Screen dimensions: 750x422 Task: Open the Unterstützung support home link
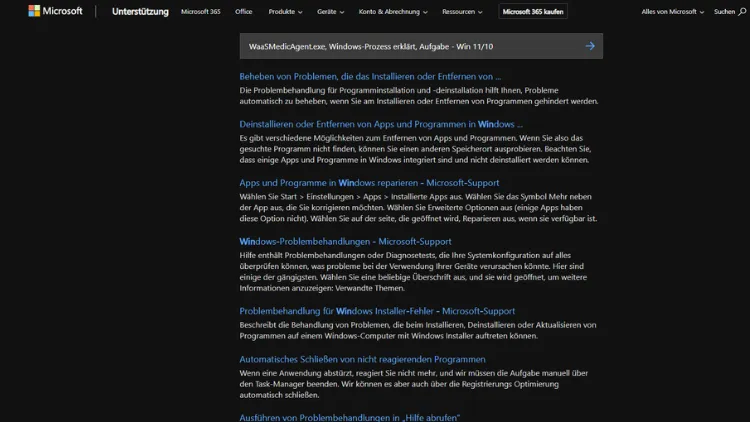coord(140,11)
